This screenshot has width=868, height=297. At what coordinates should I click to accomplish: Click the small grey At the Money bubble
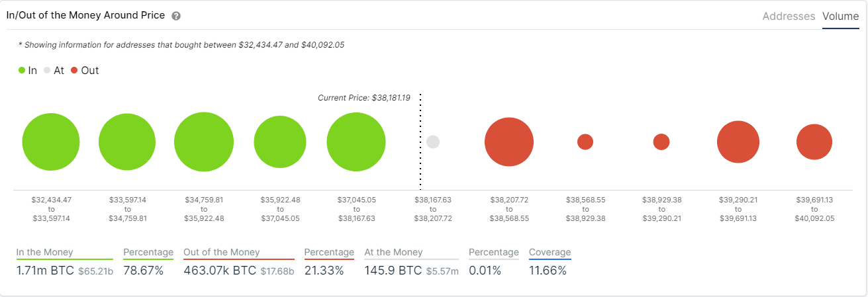(x=433, y=142)
